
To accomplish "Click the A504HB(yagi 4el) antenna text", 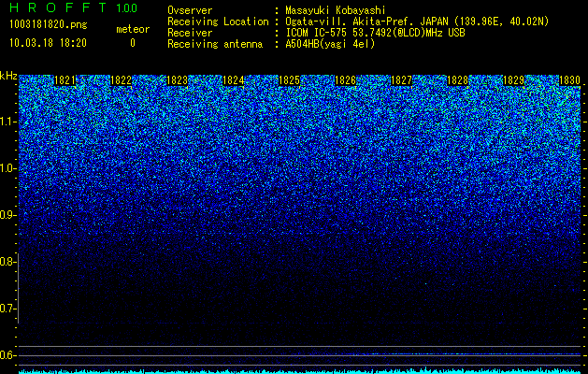I will click(330, 44).
